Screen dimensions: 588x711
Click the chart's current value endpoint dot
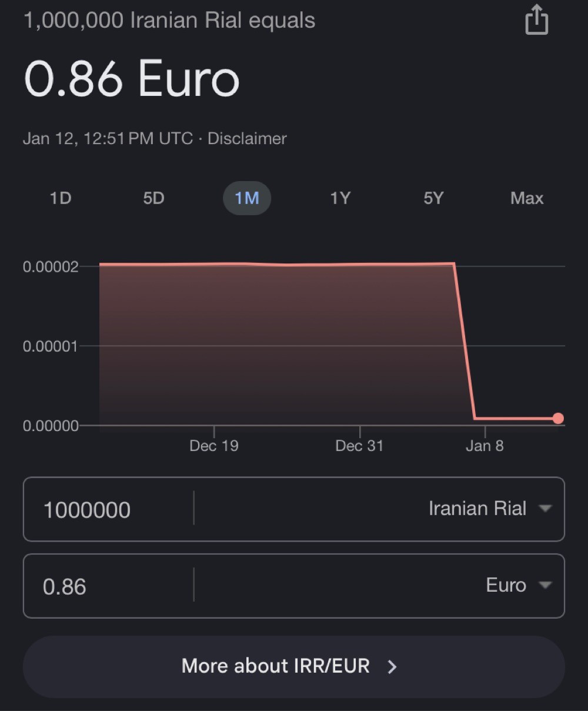pyautogui.click(x=558, y=419)
